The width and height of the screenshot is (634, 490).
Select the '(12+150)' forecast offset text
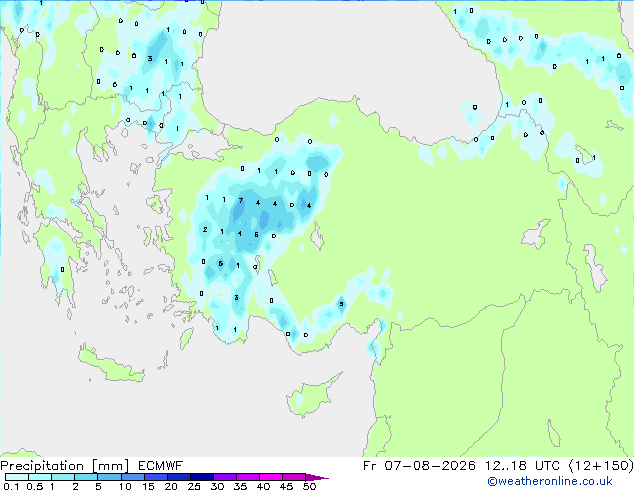(x=601, y=466)
